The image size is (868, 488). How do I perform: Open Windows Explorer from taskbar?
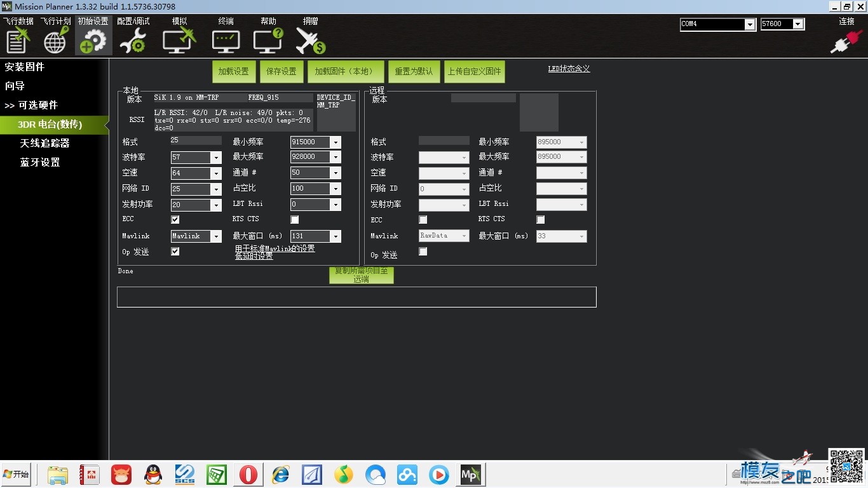[x=58, y=475]
